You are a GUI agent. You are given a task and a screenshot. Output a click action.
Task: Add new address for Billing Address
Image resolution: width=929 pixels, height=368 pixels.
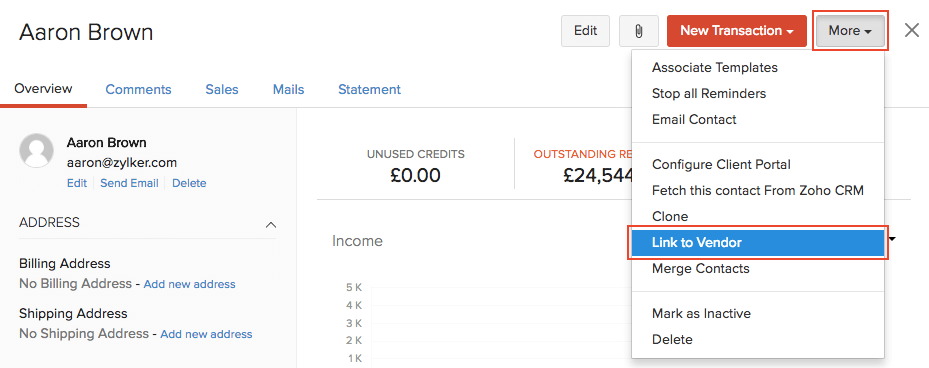pos(190,284)
